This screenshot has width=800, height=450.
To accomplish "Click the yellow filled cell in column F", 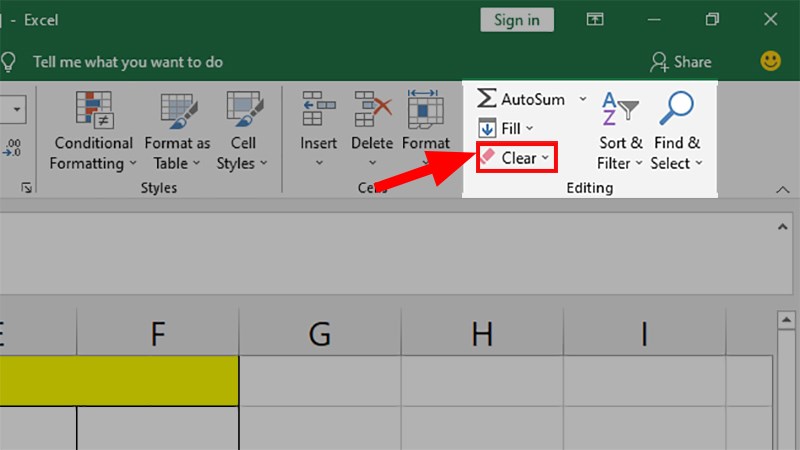I will point(157,380).
